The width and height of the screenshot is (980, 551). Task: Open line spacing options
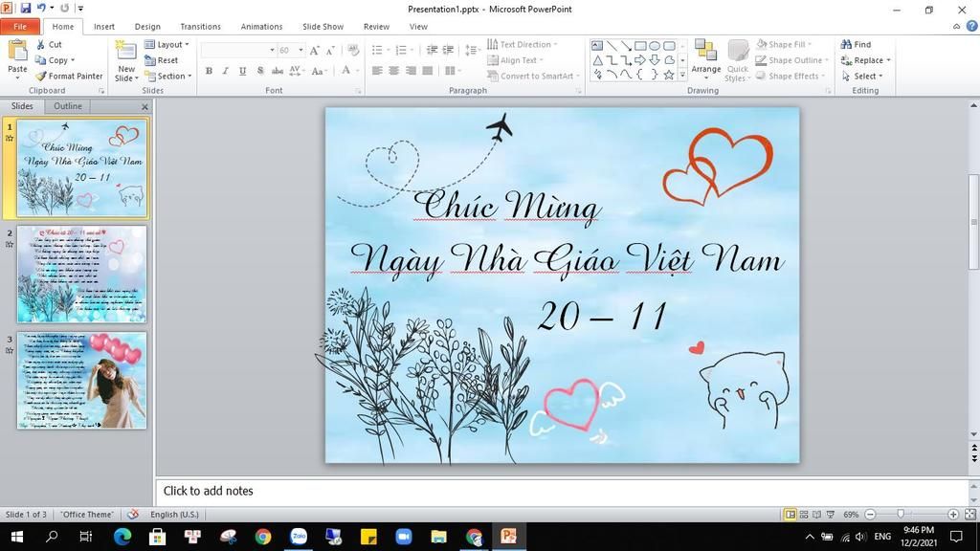coord(472,50)
